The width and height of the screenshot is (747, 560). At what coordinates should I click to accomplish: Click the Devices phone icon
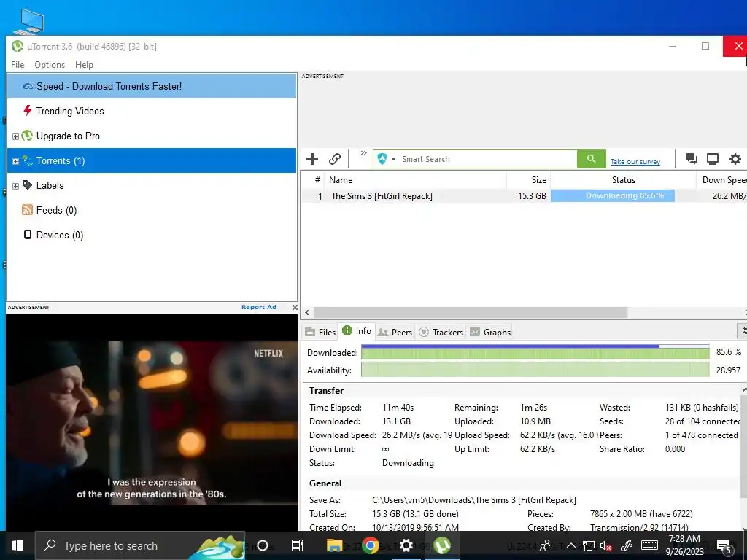pyautogui.click(x=28, y=234)
